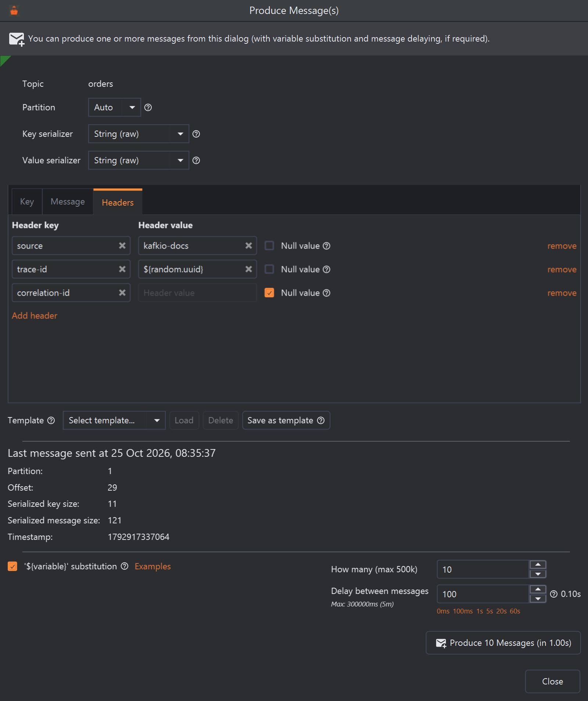588x701 pixels.
Task: Decrease the Delay between messages value
Action: [538, 599]
